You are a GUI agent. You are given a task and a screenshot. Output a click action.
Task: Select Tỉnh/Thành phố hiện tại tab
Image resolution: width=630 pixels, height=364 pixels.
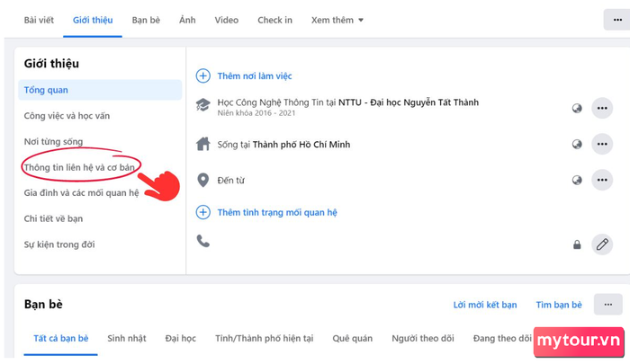[264, 338]
